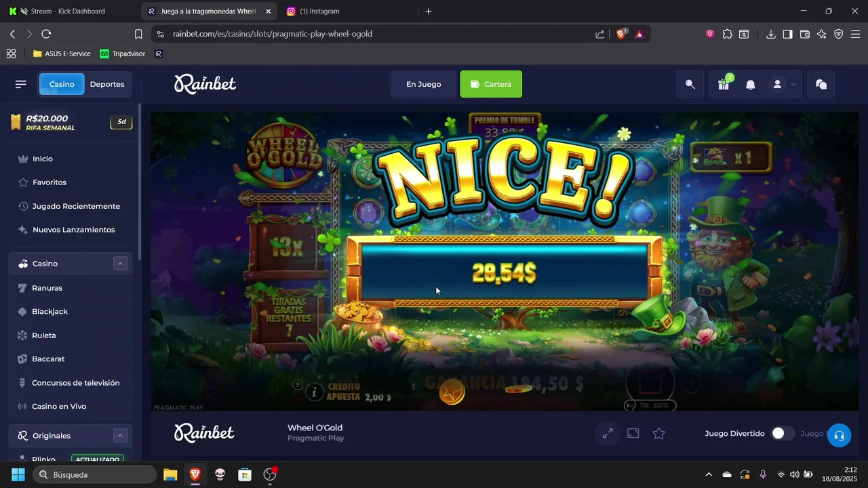This screenshot has width=868, height=488.
Task: Open the green Cartera button
Action: [x=491, y=84]
